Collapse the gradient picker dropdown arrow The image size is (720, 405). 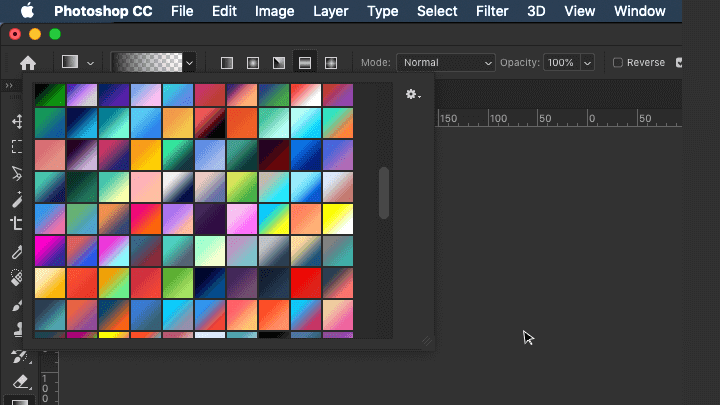(190, 63)
